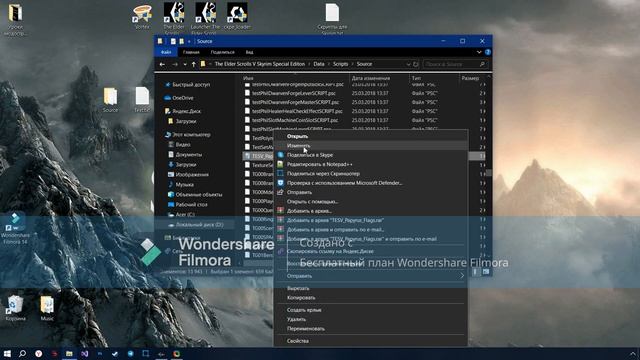
Task: Choose Копировать in the context menu
Action: coord(301,298)
